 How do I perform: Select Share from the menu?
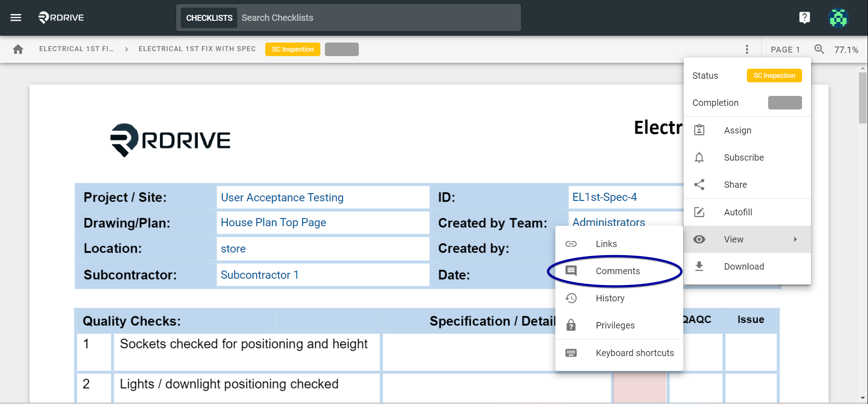pyautogui.click(x=747, y=185)
